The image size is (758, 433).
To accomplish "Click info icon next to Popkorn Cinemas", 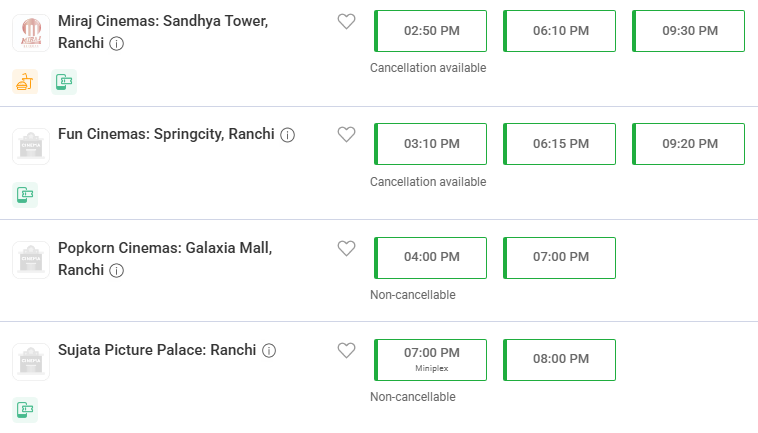I will tap(117, 270).
